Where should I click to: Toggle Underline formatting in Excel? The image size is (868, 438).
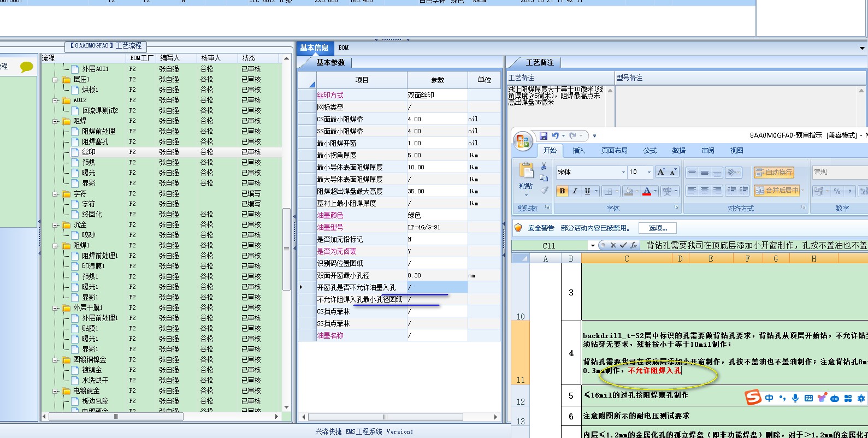click(x=587, y=191)
